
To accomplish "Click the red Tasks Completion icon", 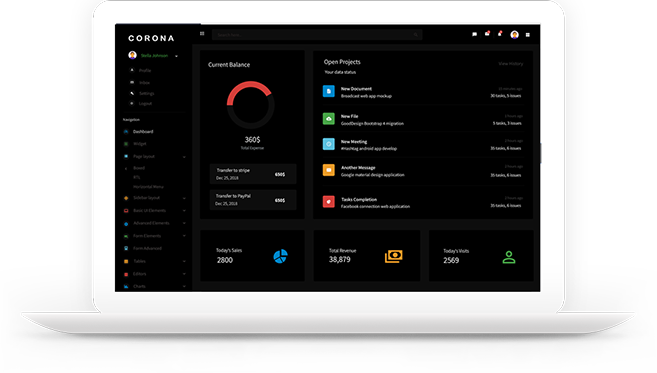I will (329, 202).
